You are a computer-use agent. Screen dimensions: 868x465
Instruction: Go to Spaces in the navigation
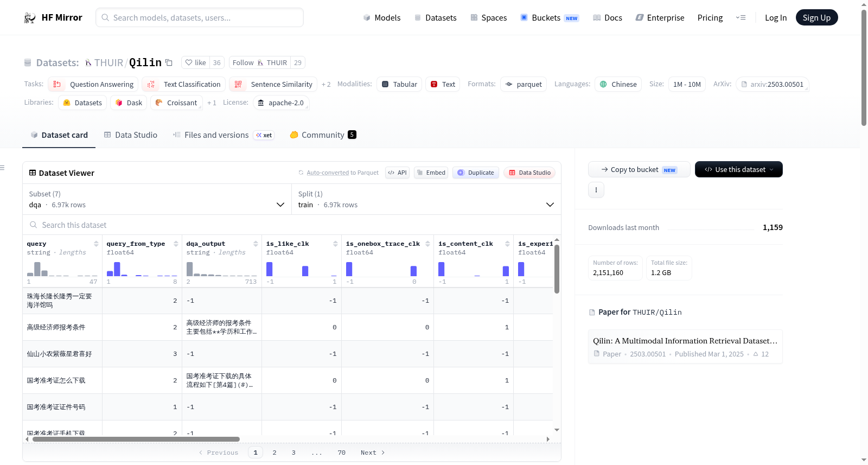(489, 18)
